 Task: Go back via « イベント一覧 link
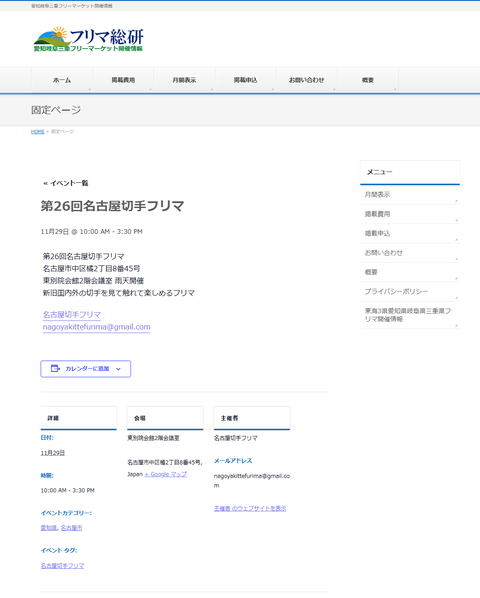click(66, 183)
